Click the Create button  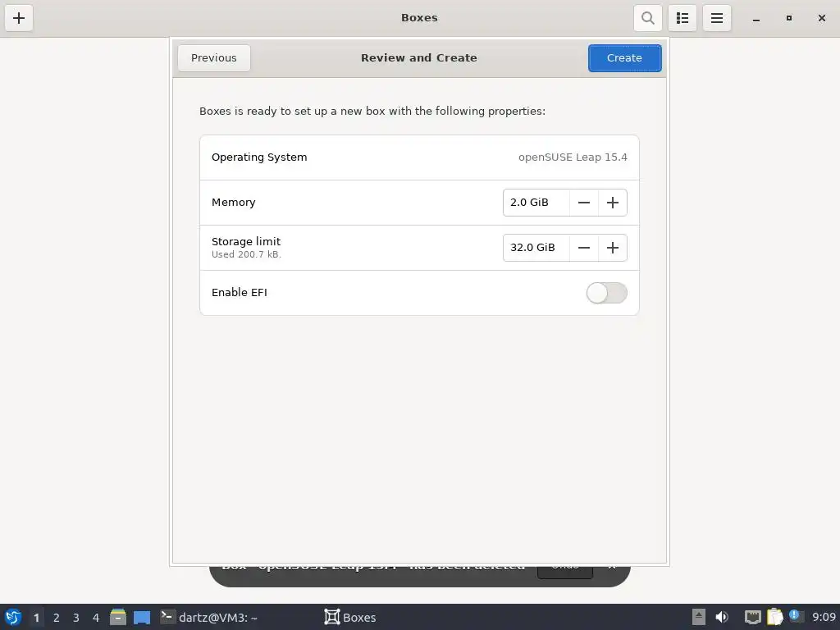pos(624,58)
